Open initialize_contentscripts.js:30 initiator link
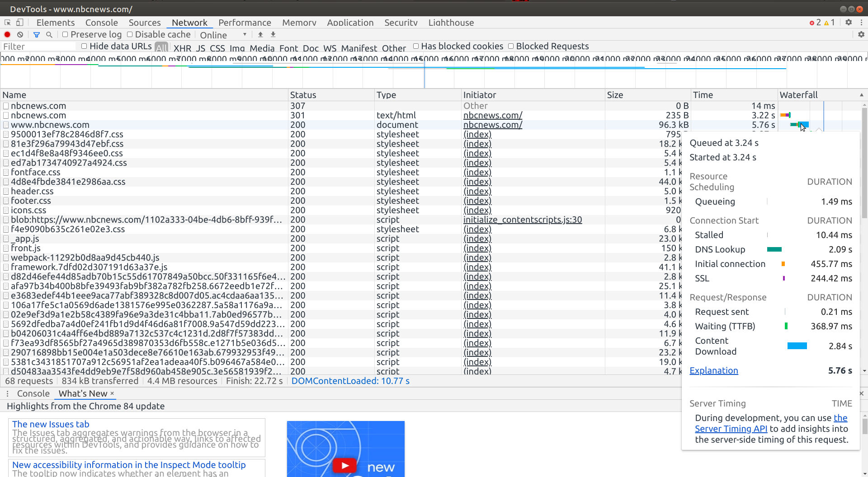This screenshot has width=868, height=477. [x=523, y=220]
